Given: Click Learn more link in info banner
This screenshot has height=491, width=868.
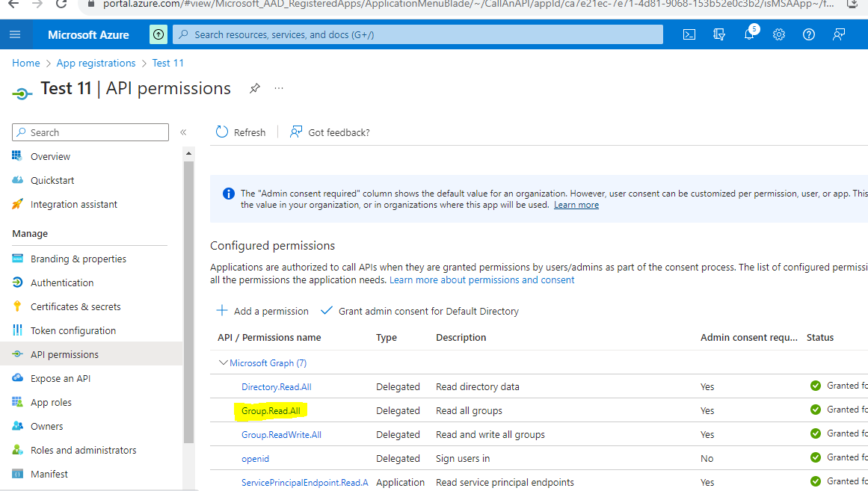Looking at the screenshot, I should tap(576, 205).
